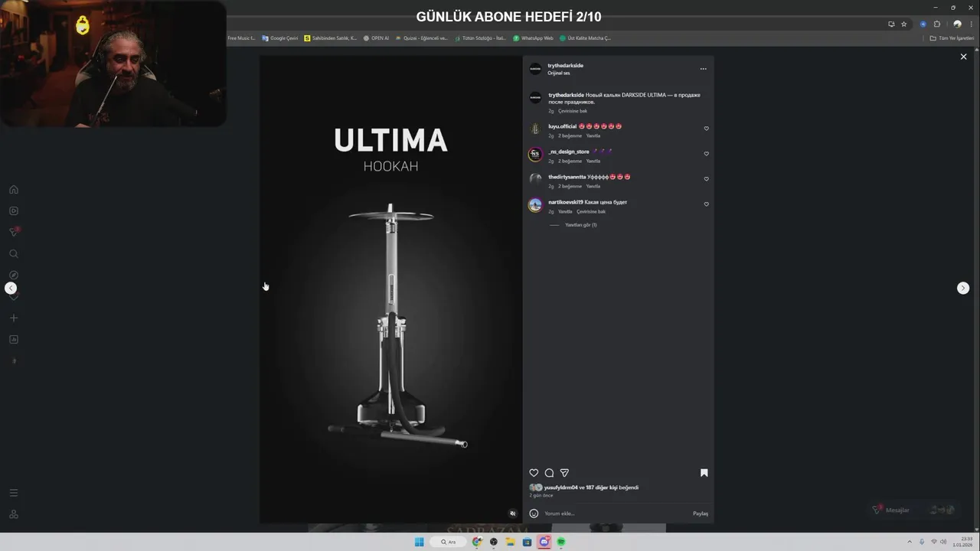Like the luyu.official comment

click(706, 129)
